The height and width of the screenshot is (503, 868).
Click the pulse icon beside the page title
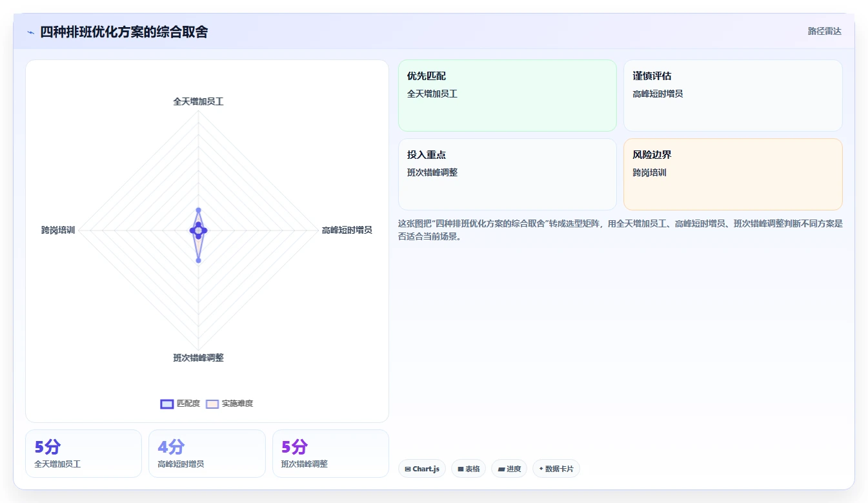[31, 32]
